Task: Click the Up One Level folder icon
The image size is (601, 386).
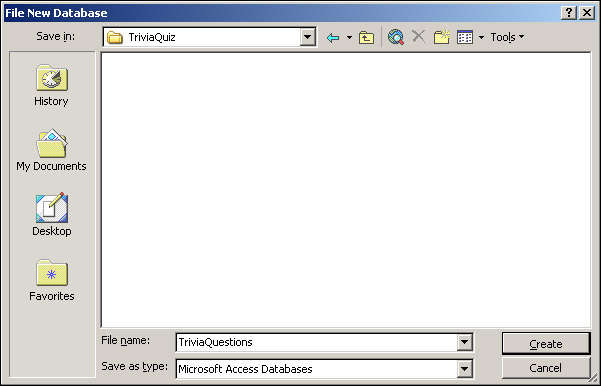Action: pyautogui.click(x=366, y=38)
